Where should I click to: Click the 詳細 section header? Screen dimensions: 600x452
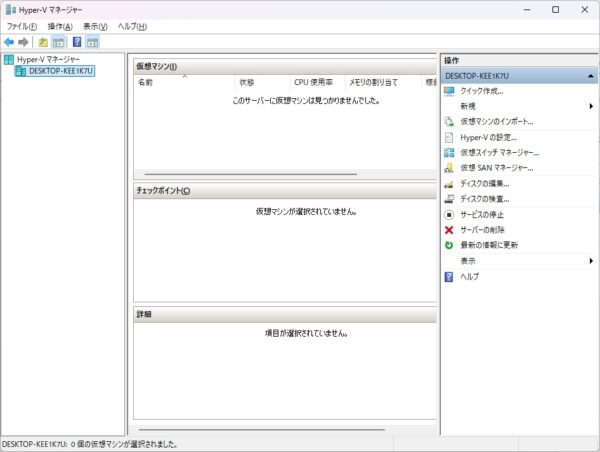[x=285, y=315]
